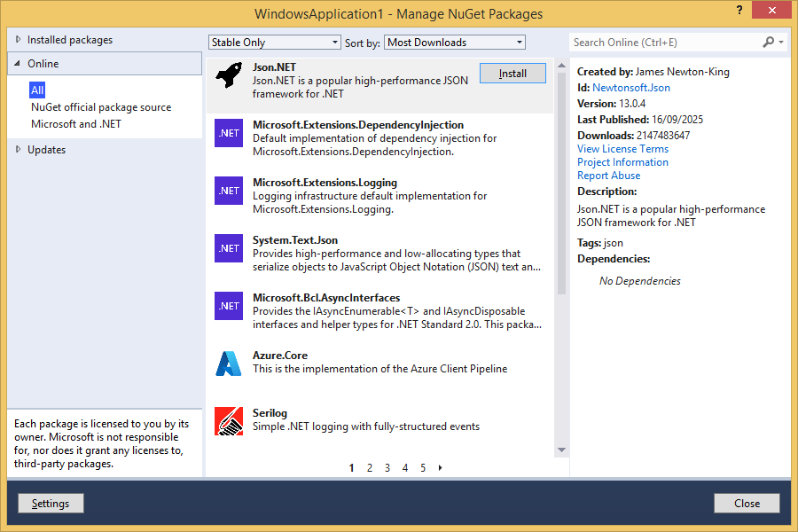This screenshot has width=798, height=532.
Task: Expand the Updates section
Action: click(x=18, y=149)
